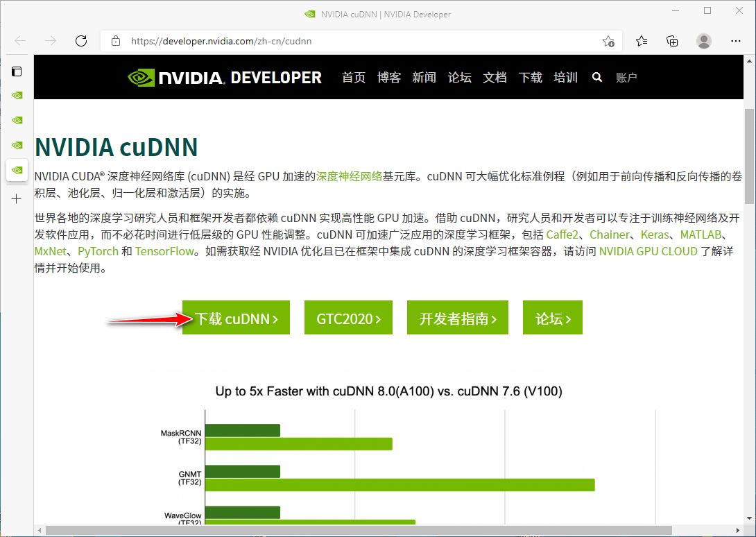Click the address bar URL field

point(347,41)
